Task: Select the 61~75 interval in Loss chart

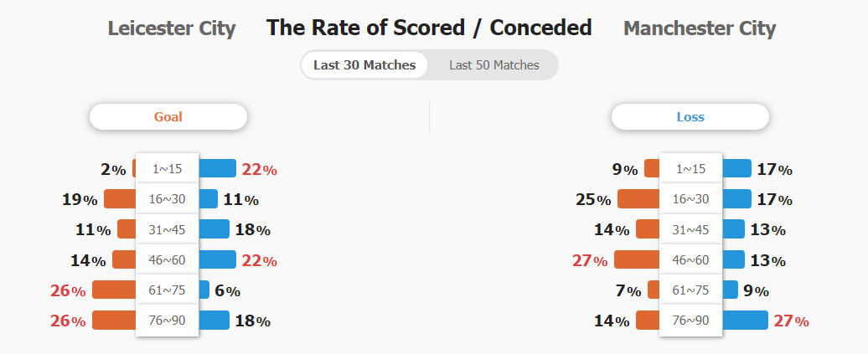Action: (x=690, y=290)
